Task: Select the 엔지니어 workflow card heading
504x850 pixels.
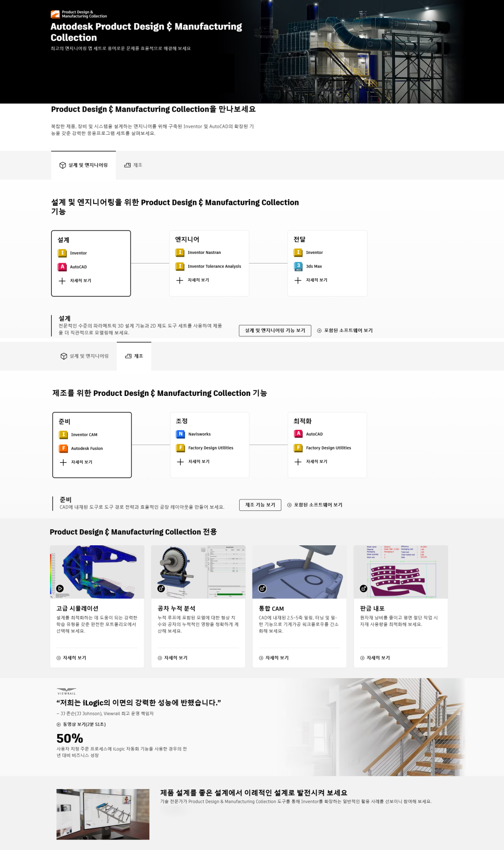Action: (187, 240)
